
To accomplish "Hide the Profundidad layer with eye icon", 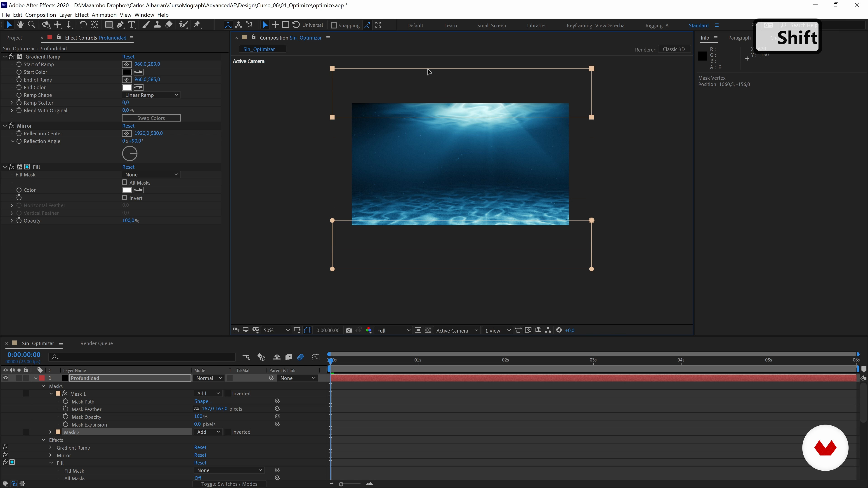I will [5, 378].
